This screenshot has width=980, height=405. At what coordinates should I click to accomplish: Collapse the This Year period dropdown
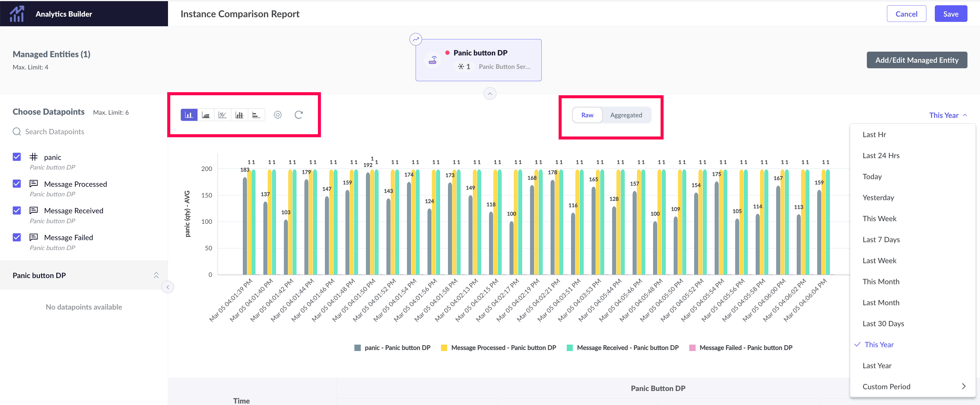947,115
